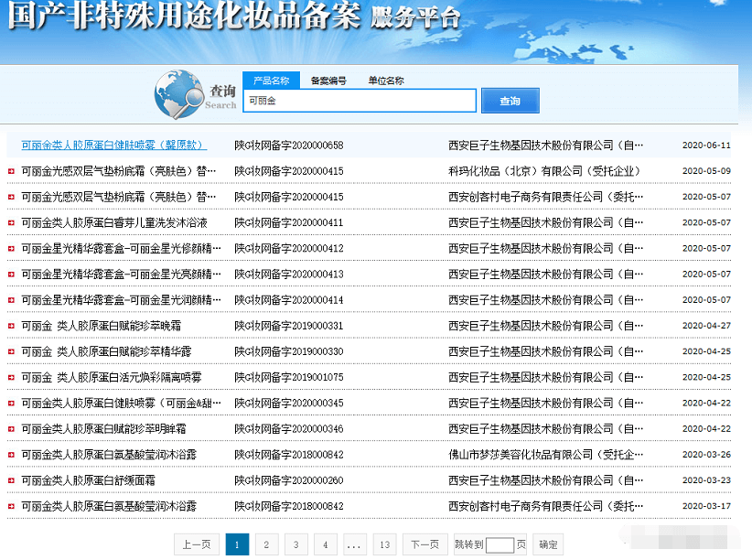Image resolution: width=752 pixels, height=560 pixels.
Task: Expand more pages via the ellipsis button
Action: [x=355, y=545]
